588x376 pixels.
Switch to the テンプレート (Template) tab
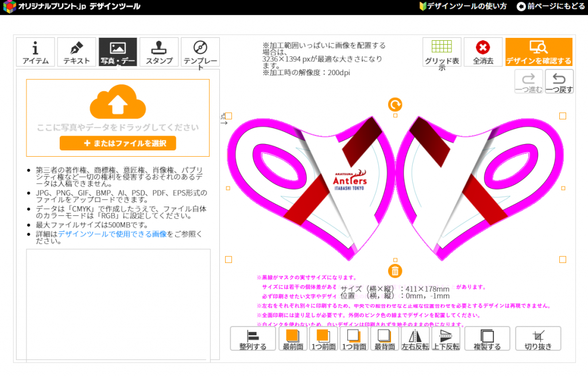pos(200,52)
